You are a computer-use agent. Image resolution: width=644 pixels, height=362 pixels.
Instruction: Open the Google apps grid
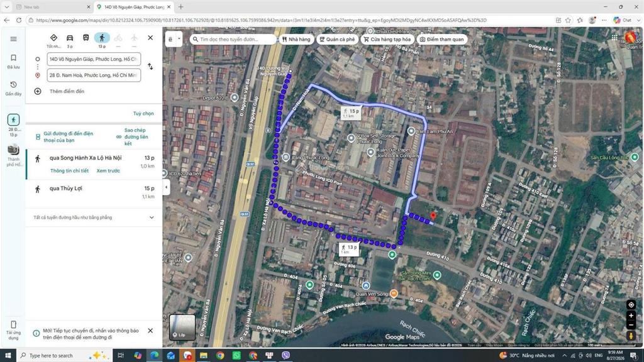pyautogui.click(x=614, y=37)
